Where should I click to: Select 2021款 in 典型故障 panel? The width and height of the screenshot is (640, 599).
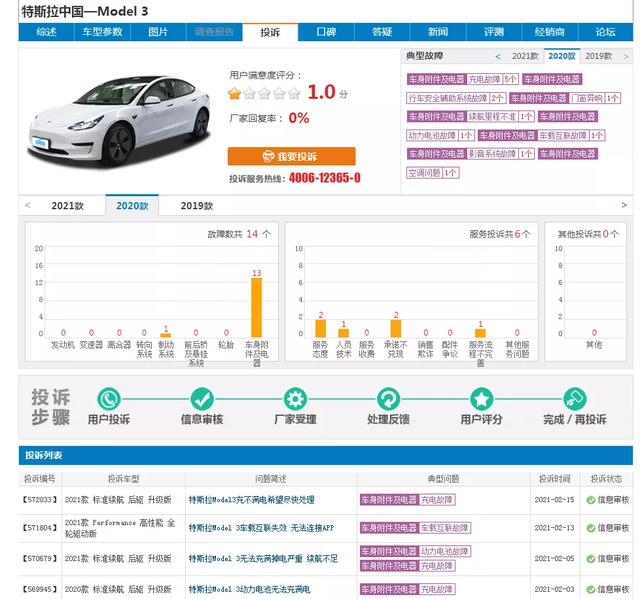[525, 56]
